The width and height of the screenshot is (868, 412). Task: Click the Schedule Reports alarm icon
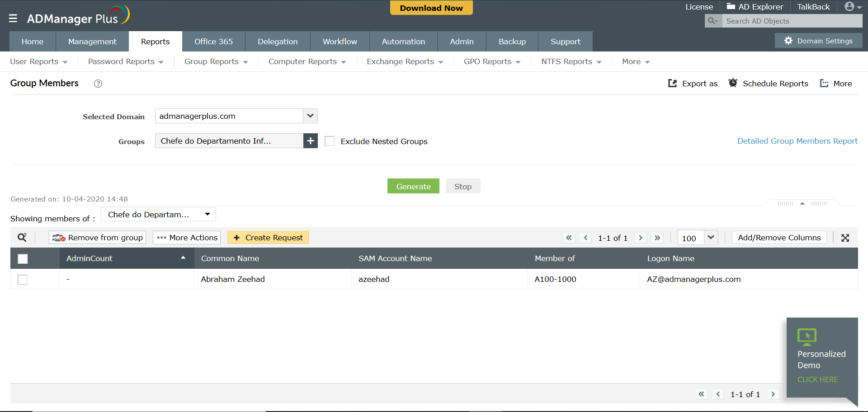(733, 83)
